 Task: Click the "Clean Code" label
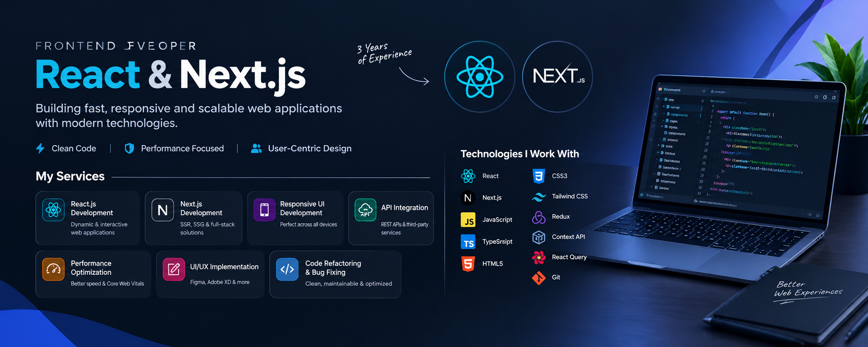coord(74,149)
